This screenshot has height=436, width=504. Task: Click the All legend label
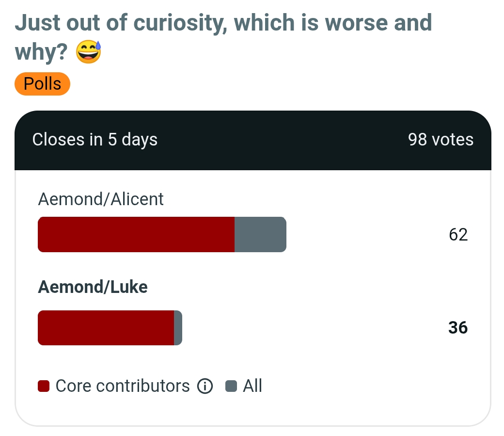(252, 386)
